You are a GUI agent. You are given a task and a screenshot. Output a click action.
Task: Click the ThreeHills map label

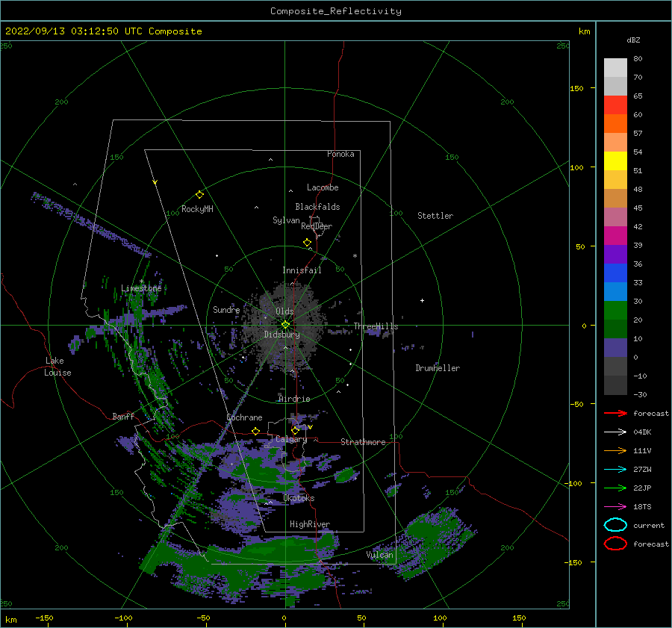point(376,326)
